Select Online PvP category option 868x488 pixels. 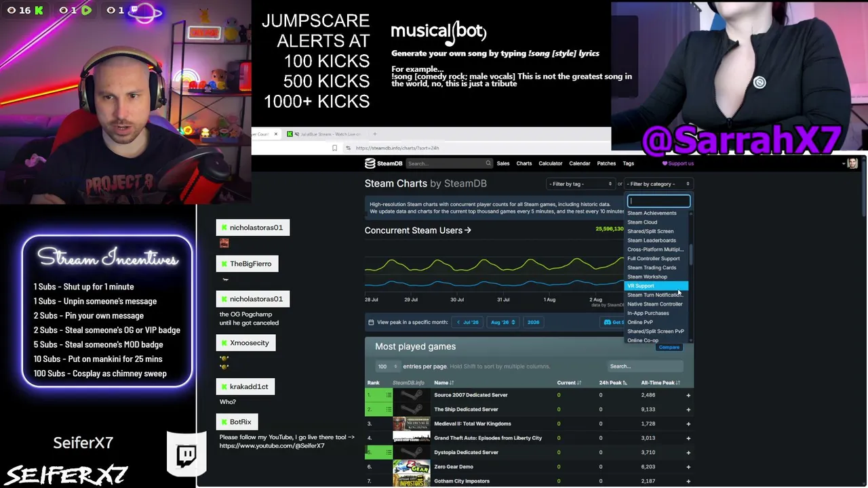pos(656,323)
